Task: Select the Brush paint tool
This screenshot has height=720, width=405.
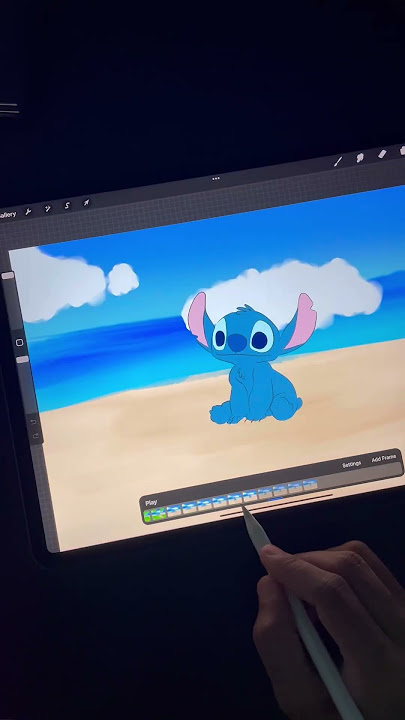Action: tap(338, 161)
